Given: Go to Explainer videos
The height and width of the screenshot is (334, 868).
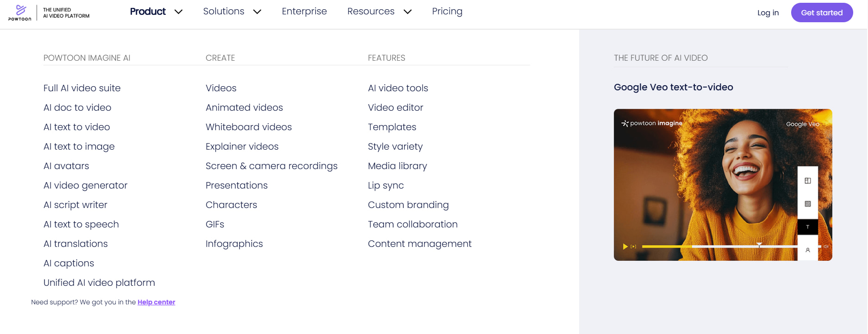Looking at the screenshot, I should coord(242,146).
